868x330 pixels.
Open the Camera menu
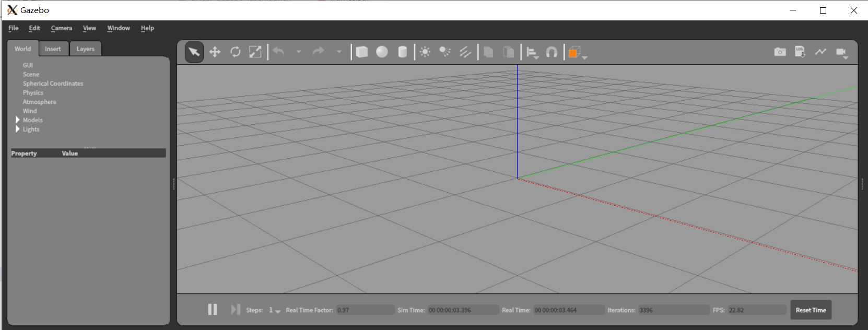62,28
